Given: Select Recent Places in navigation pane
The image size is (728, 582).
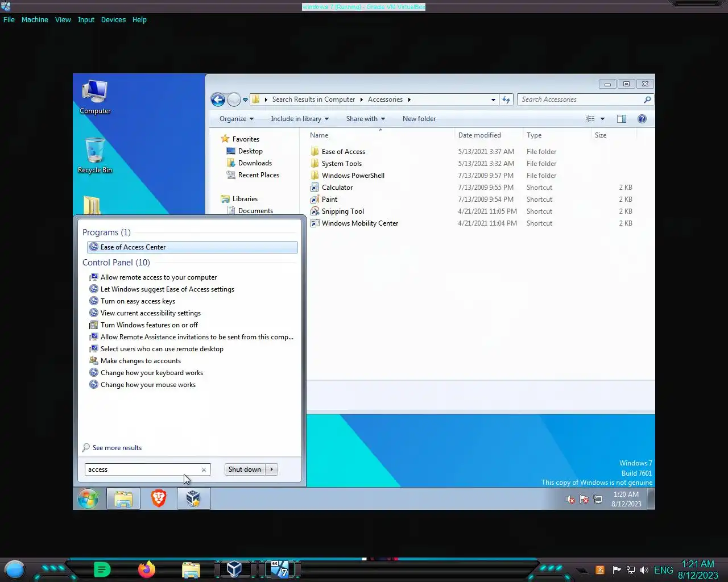Looking at the screenshot, I should pos(259,175).
